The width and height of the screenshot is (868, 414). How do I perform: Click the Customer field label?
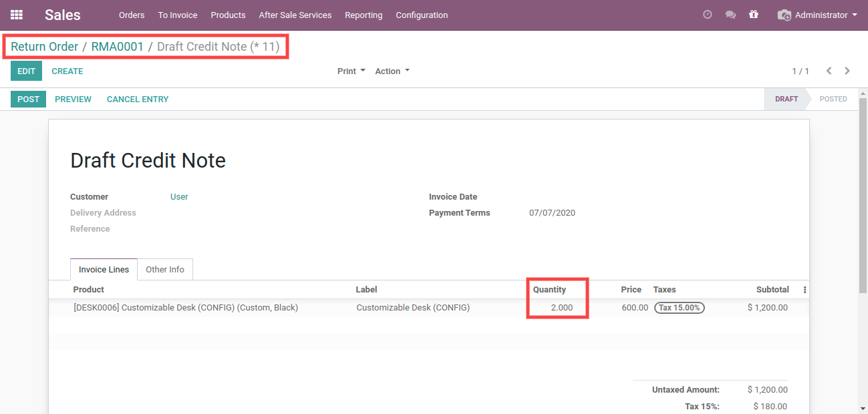(89, 197)
